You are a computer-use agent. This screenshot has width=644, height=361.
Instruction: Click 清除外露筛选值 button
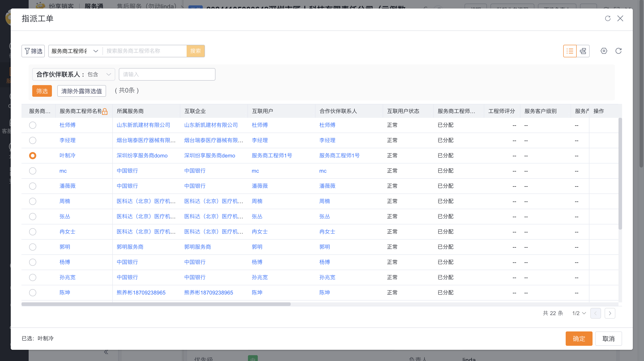81,91
